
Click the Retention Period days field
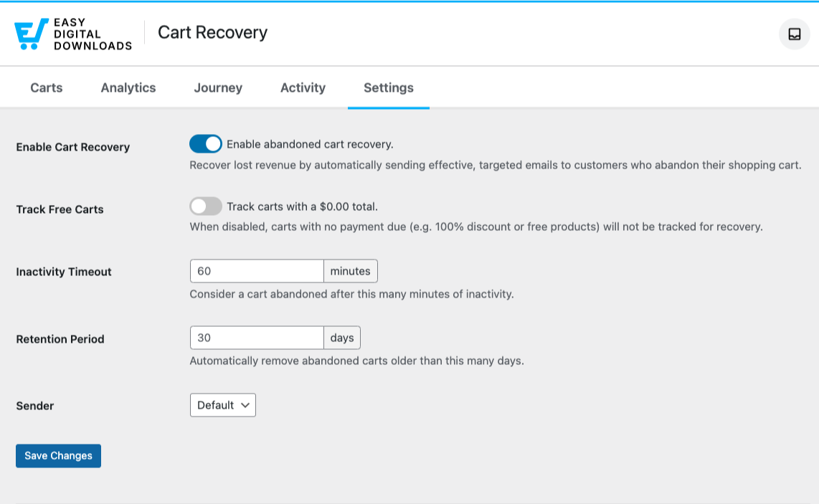point(257,338)
